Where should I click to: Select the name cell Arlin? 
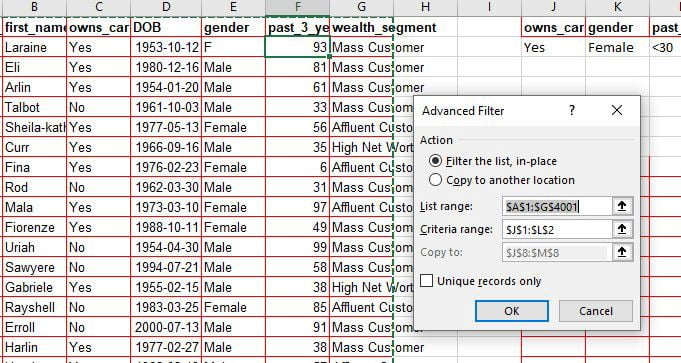coord(34,87)
